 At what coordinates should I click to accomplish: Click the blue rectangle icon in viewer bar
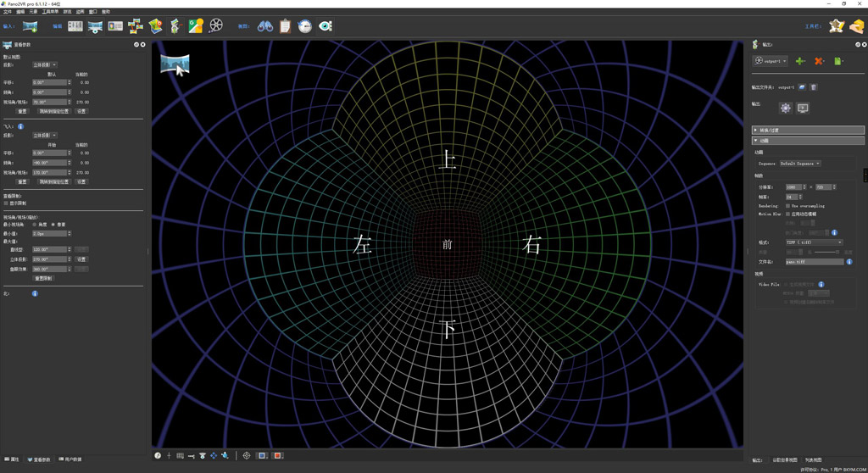263,455
